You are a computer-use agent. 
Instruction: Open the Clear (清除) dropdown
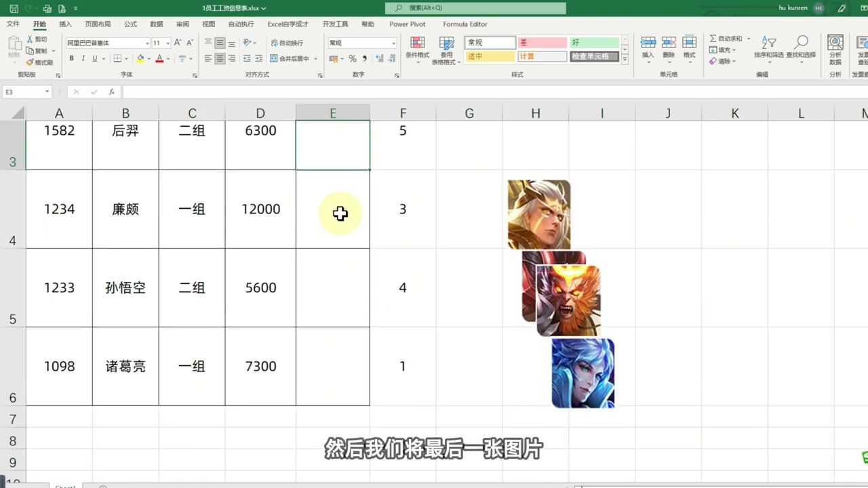point(723,61)
